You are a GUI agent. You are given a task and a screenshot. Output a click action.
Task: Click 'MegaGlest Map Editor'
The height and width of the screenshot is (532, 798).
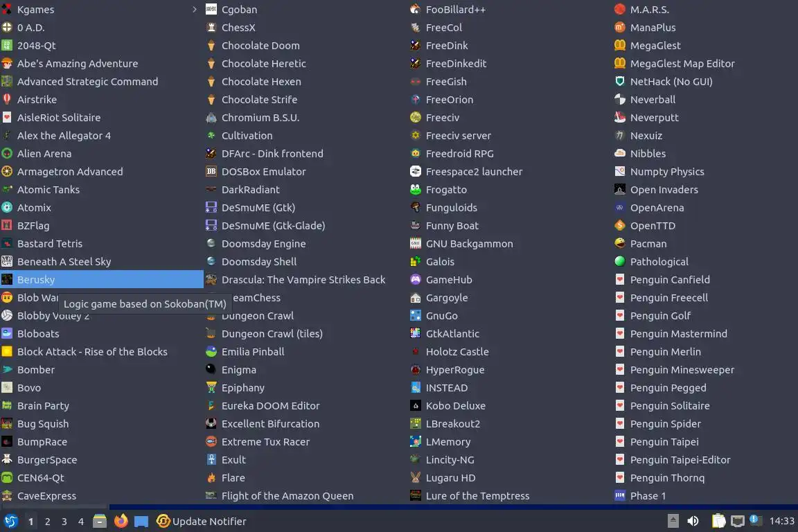(682, 64)
